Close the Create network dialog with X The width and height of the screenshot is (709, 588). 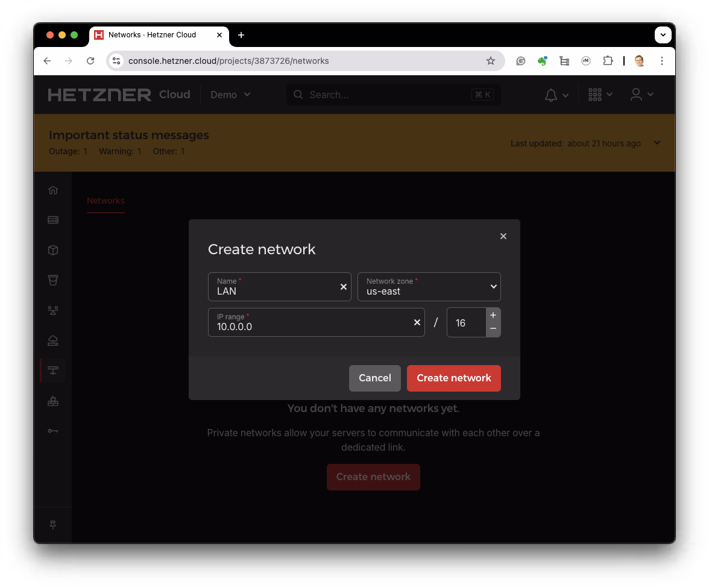(503, 236)
